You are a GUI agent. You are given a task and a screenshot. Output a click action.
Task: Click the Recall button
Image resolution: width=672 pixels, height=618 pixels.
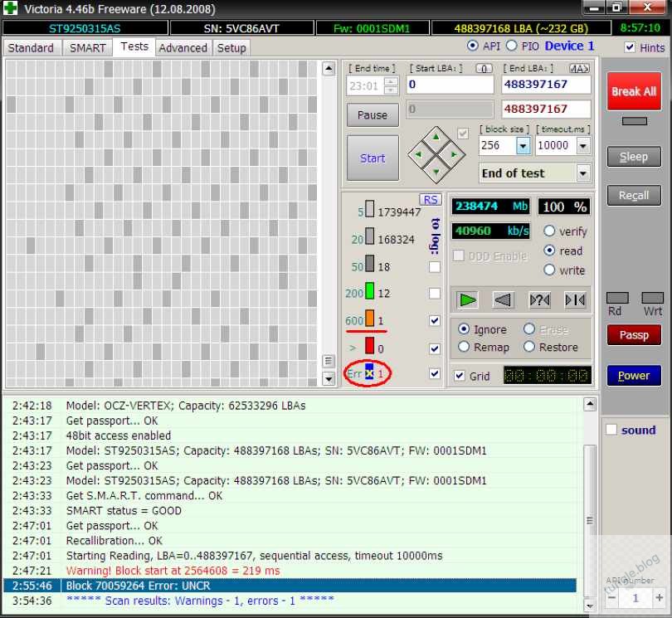click(x=634, y=195)
